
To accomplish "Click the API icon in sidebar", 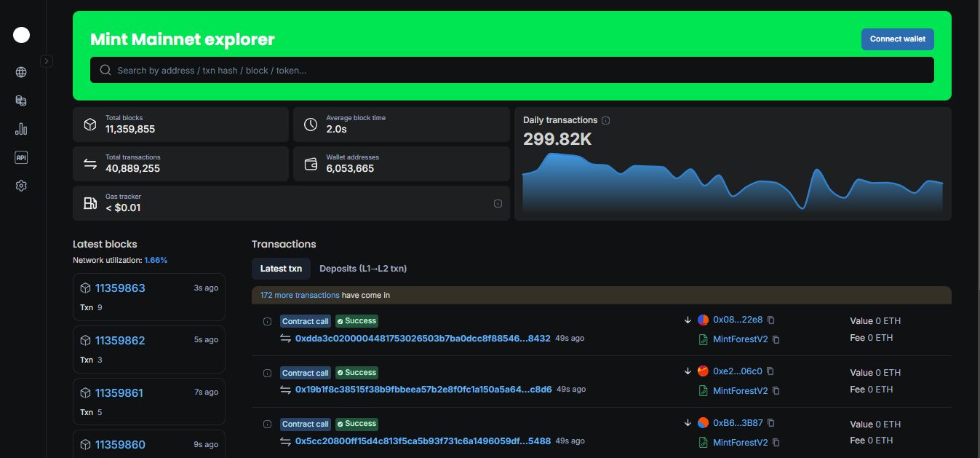I will pyautogui.click(x=21, y=157).
